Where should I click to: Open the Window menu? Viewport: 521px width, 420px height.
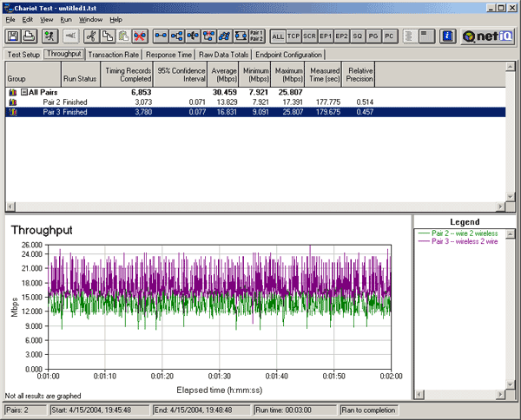[90, 19]
